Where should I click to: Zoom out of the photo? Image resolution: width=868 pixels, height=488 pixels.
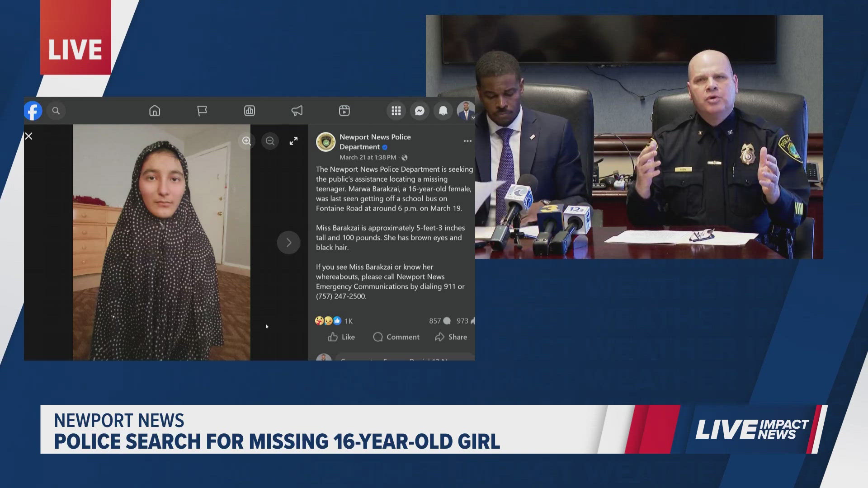270,141
